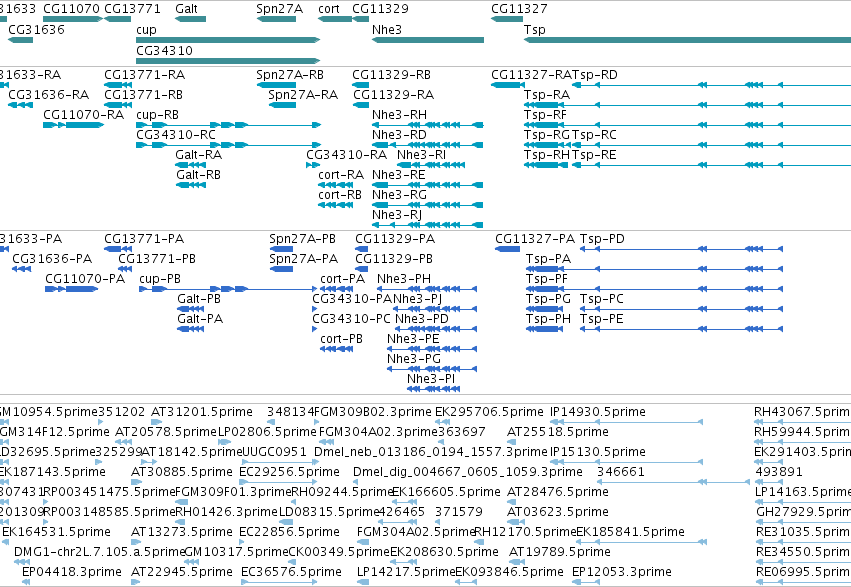The height and width of the screenshot is (587, 851).
Task: Click EST label AT28476.5prime
Action: click(557, 492)
